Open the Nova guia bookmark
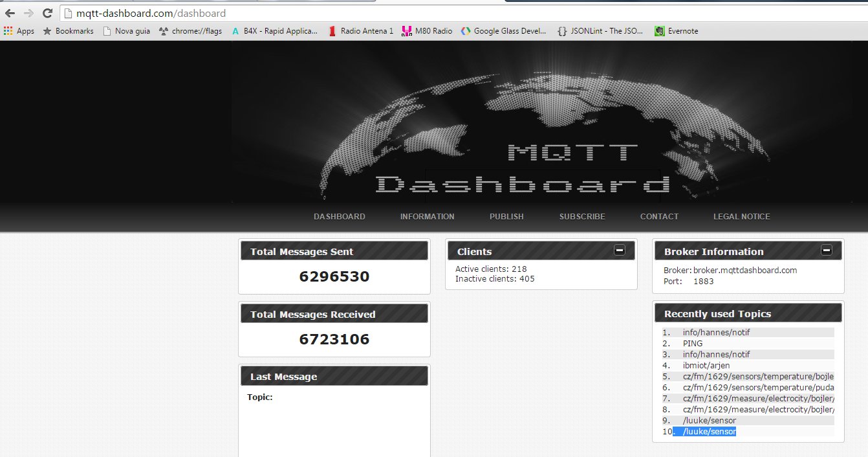 coord(126,30)
